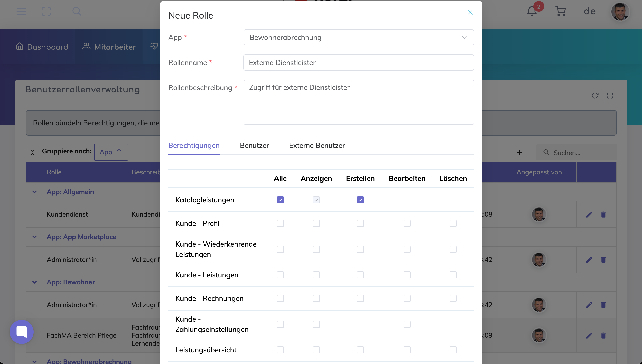This screenshot has height=364, width=642.
Task: Open the shopping cart icon
Action: coord(560,11)
